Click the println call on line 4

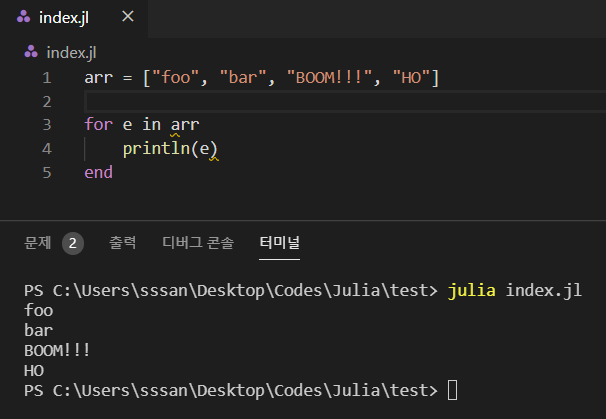point(160,149)
